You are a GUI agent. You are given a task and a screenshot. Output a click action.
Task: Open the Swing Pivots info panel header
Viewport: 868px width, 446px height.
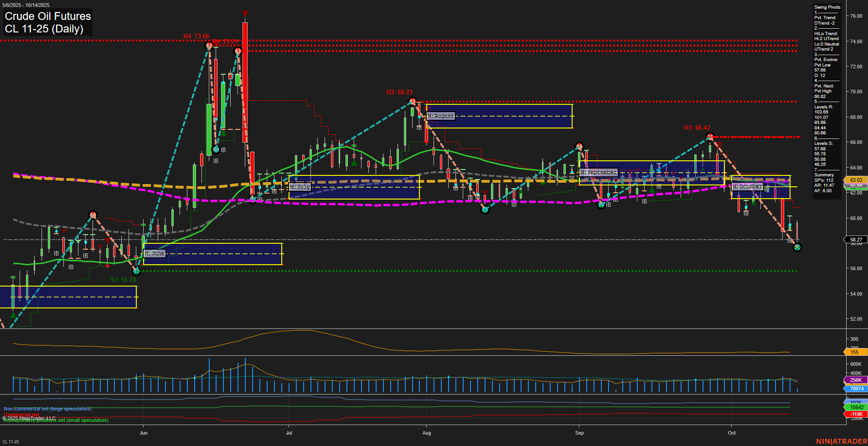pos(827,7)
